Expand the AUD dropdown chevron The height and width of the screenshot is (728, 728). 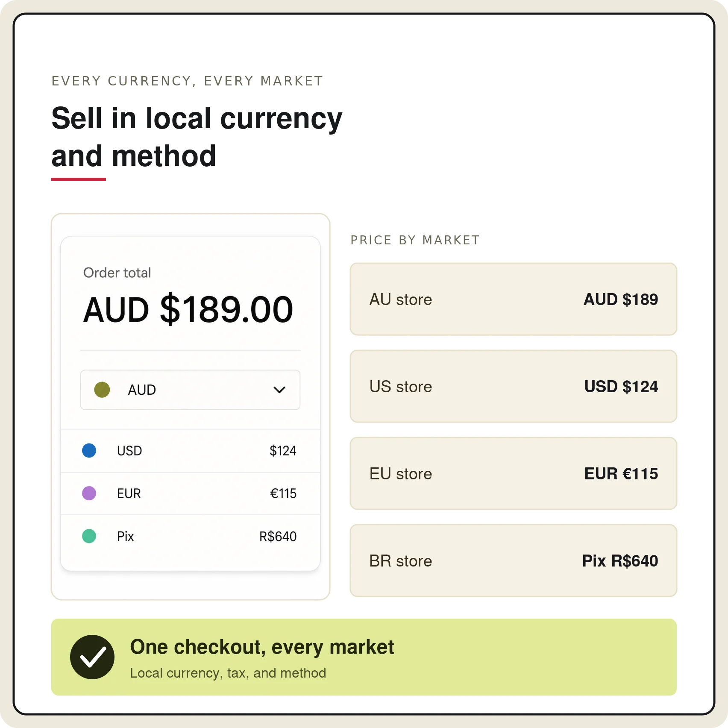pyautogui.click(x=279, y=390)
